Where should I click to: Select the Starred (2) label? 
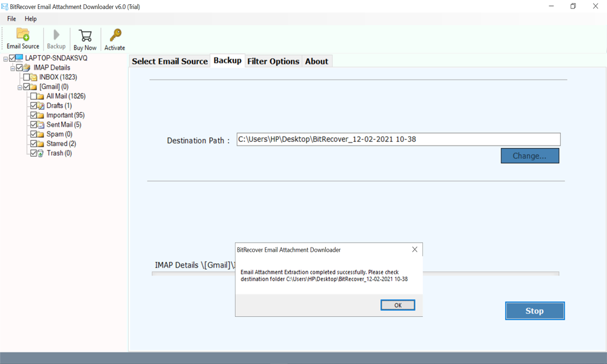coord(61,144)
